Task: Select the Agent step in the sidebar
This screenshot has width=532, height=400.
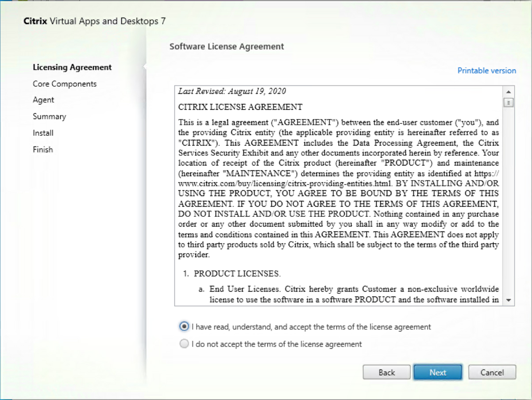Action: tap(43, 100)
